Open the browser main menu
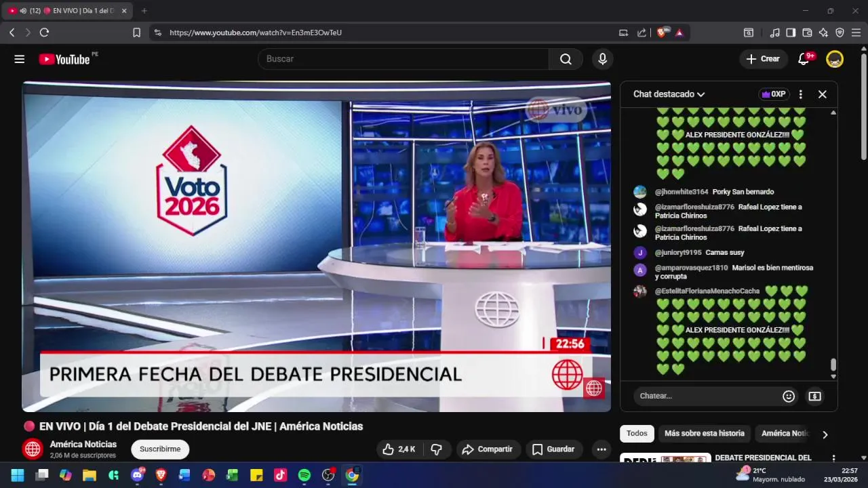Viewport: 868px width, 488px height. click(x=856, y=33)
